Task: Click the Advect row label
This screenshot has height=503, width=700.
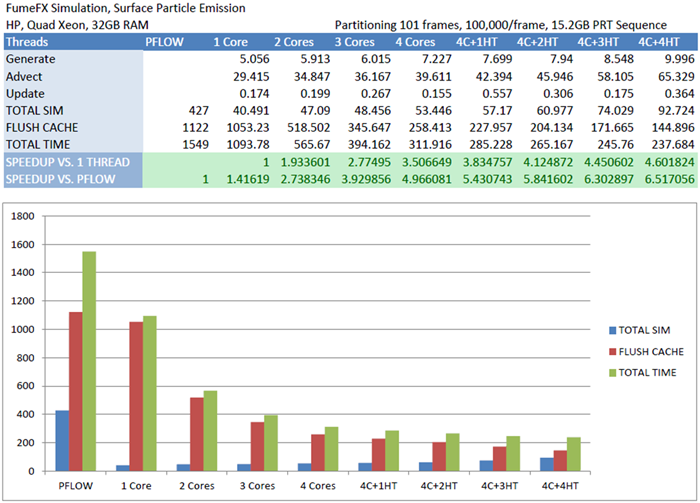Action: (x=24, y=77)
